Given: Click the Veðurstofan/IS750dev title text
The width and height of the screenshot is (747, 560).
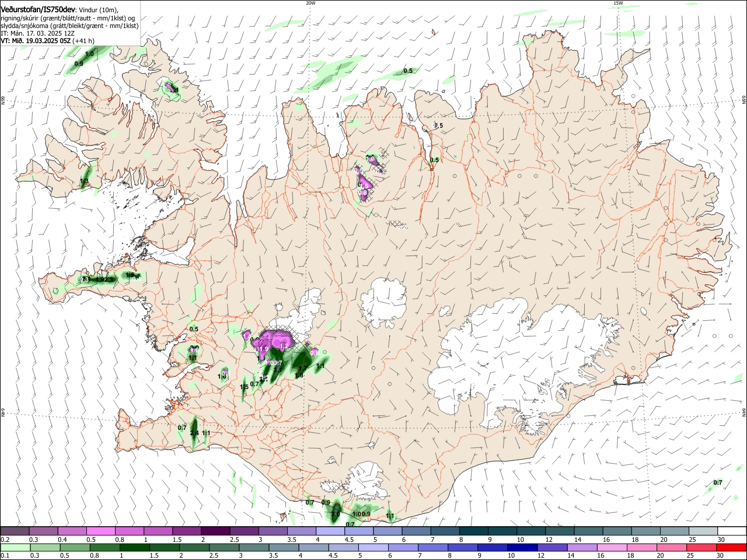Looking at the screenshot, I should (x=38, y=9).
